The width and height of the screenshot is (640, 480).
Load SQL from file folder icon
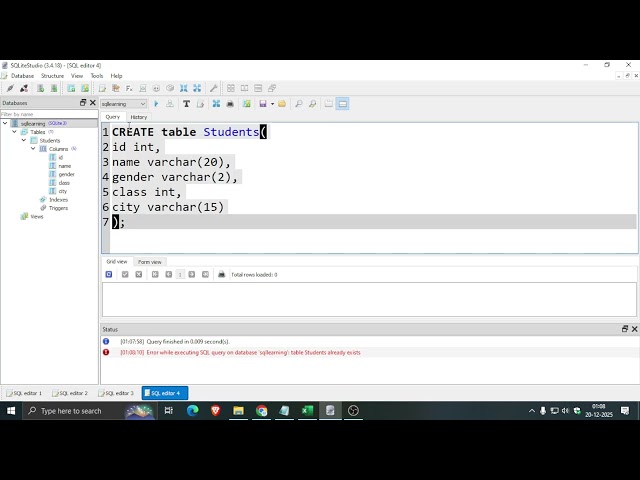(282, 104)
